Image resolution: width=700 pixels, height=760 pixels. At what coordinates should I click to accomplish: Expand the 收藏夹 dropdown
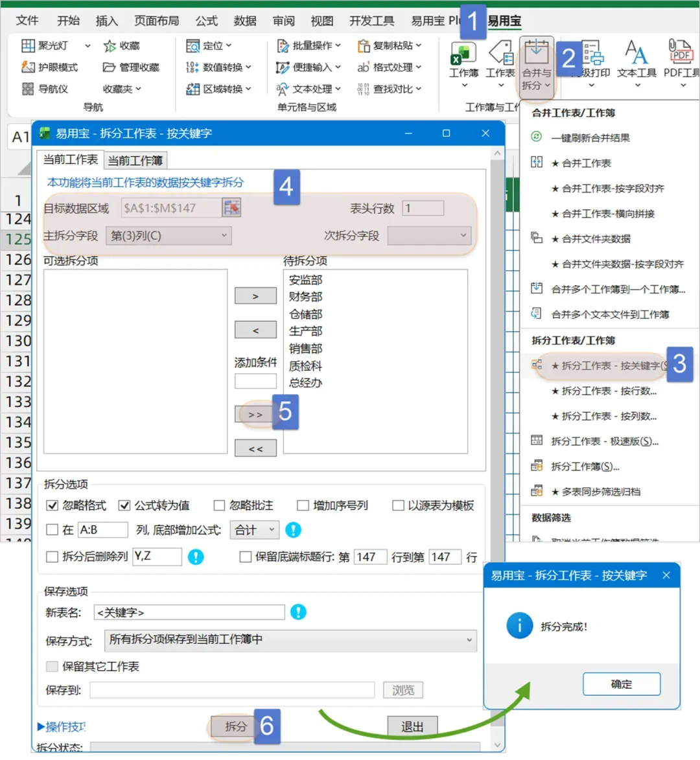(x=122, y=89)
